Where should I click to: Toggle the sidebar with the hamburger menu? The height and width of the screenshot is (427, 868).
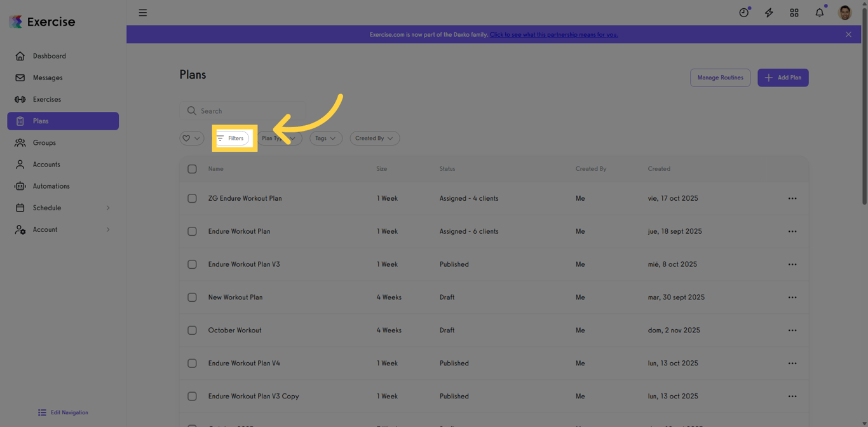[x=142, y=12]
